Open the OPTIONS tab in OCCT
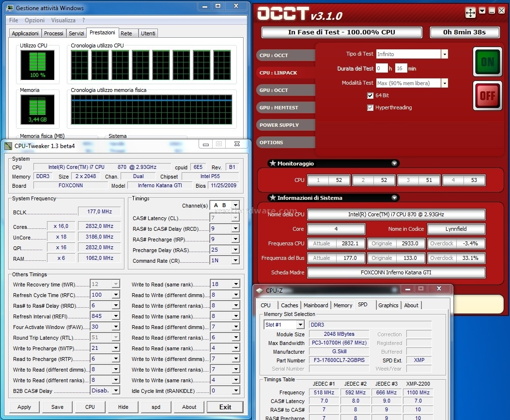The image size is (510, 420). click(286, 142)
